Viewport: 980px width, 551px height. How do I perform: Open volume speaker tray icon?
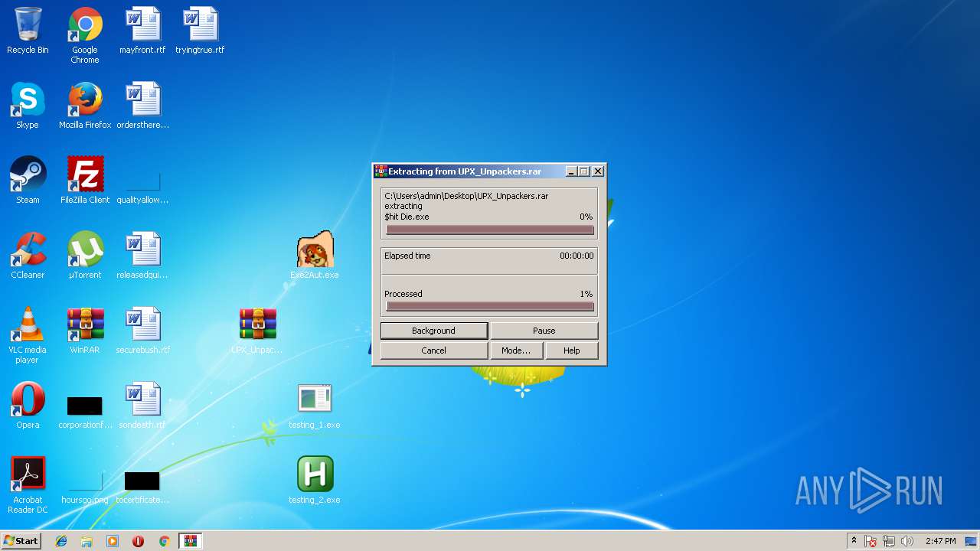907,541
